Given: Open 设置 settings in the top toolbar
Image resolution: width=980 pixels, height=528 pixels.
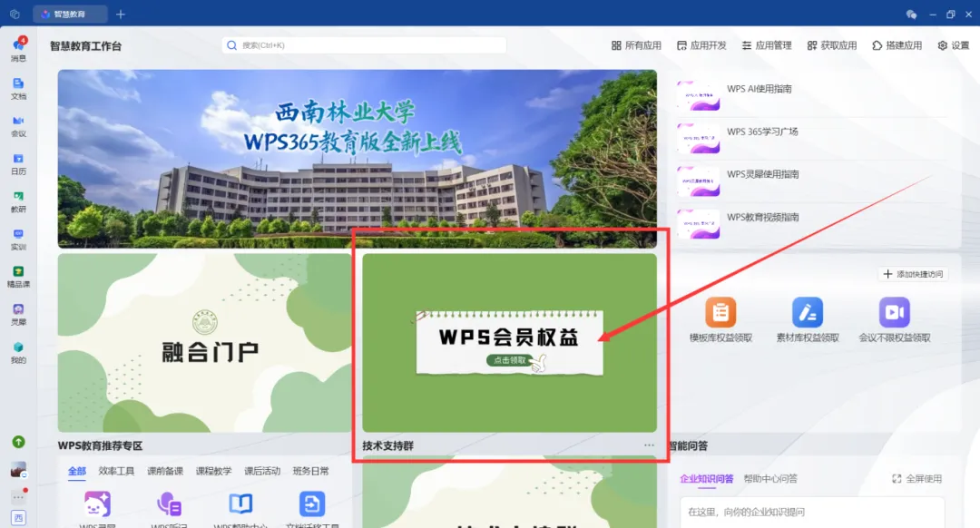Looking at the screenshot, I should click(954, 45).
